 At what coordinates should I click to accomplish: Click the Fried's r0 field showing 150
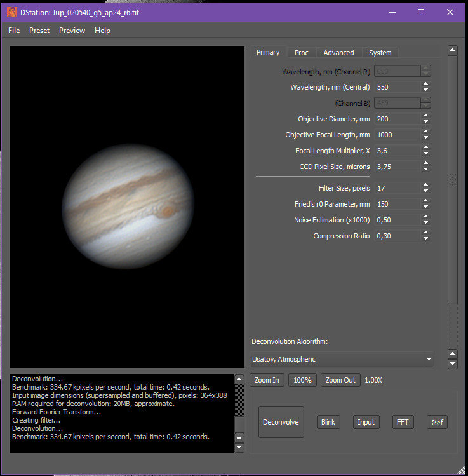point(398,204)
